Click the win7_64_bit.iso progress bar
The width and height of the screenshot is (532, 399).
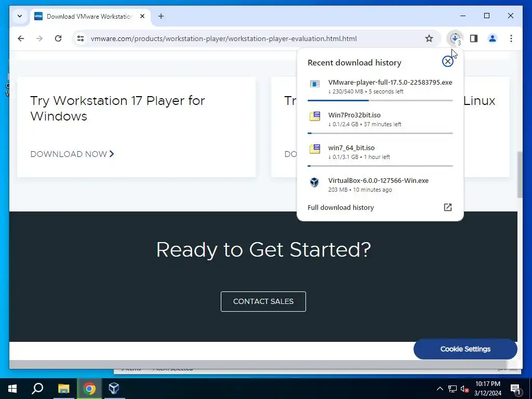click(x=380, y=166)
